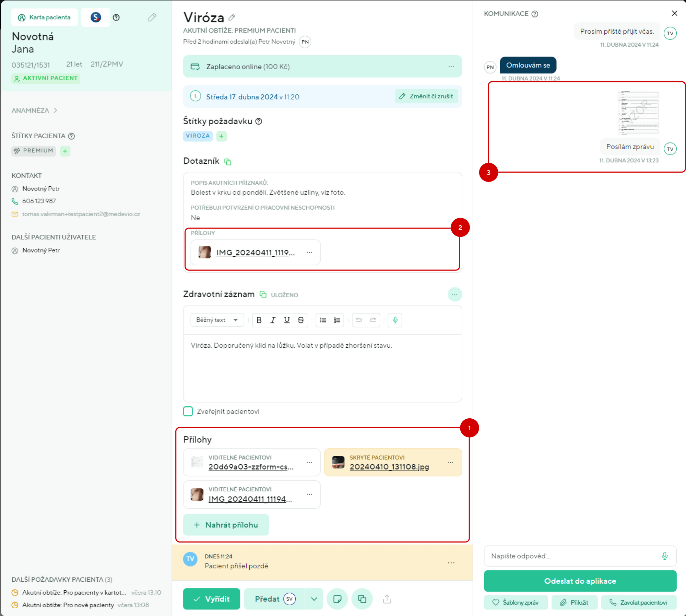Viewport: 686px width, 616px height.
Task: Apply strikethrough formatting
Action: [x=301, y=320]
